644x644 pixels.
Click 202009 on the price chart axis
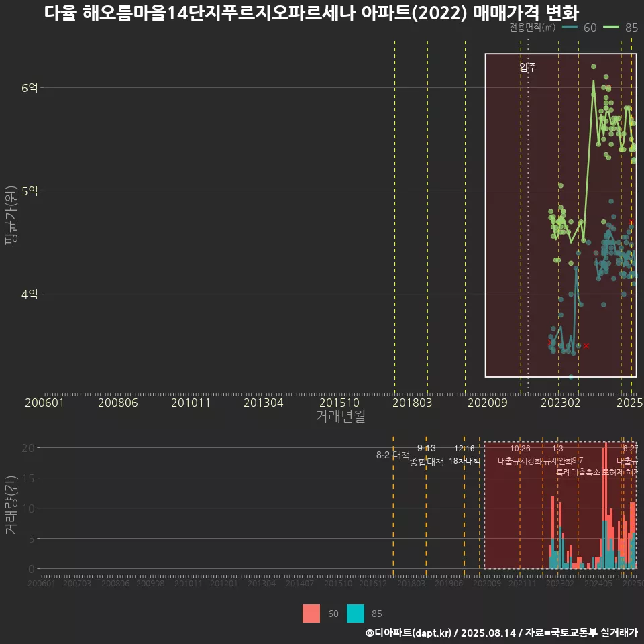[x=488, y=402]
